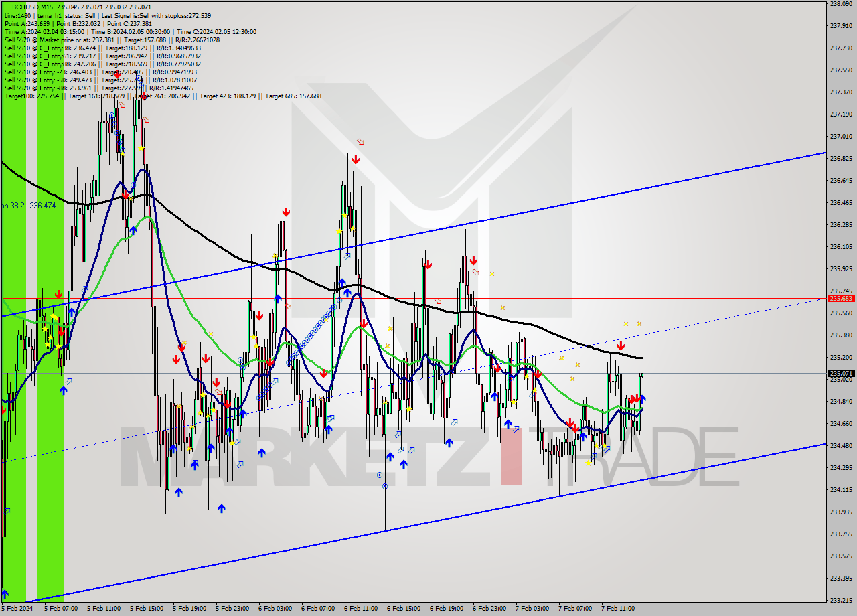
Task: Click the 235.380 price axis label
Action: pos(841,335)
